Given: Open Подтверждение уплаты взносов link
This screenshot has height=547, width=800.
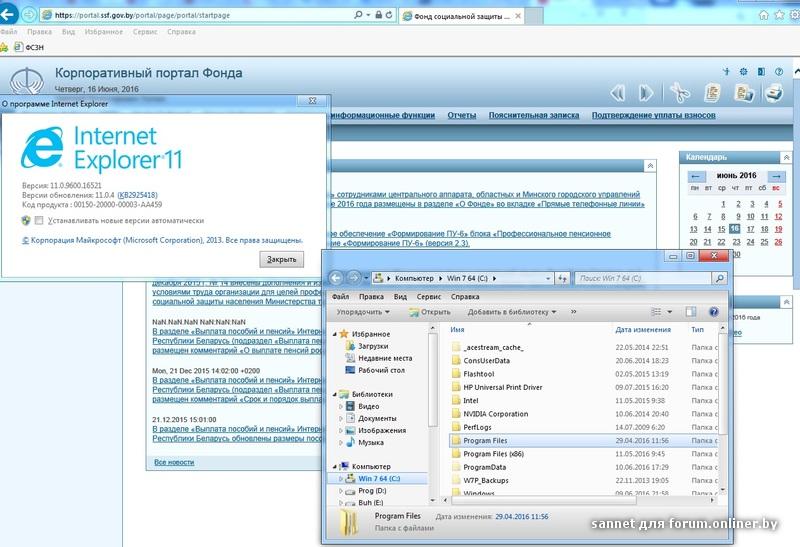Looking at the screenshot, I should [654, 115].
